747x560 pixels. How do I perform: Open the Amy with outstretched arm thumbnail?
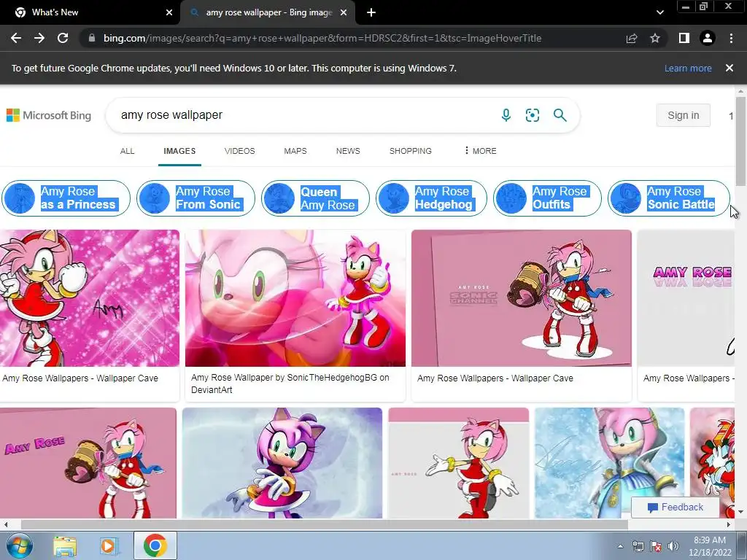point(458,463)
